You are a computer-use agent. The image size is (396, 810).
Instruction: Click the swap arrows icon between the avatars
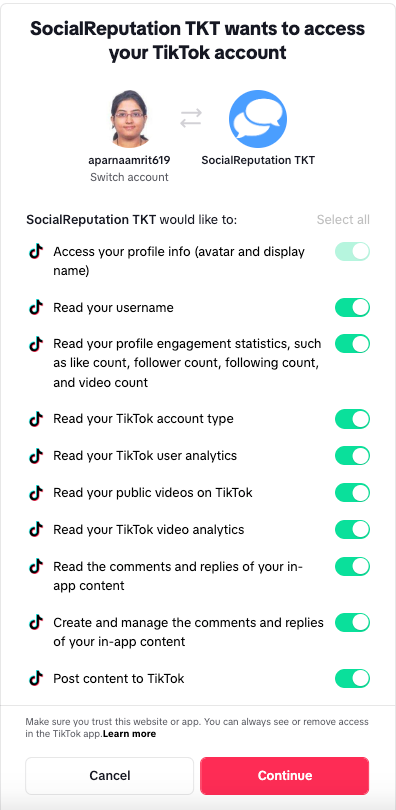pyautogui.click(x=191, y=118)
